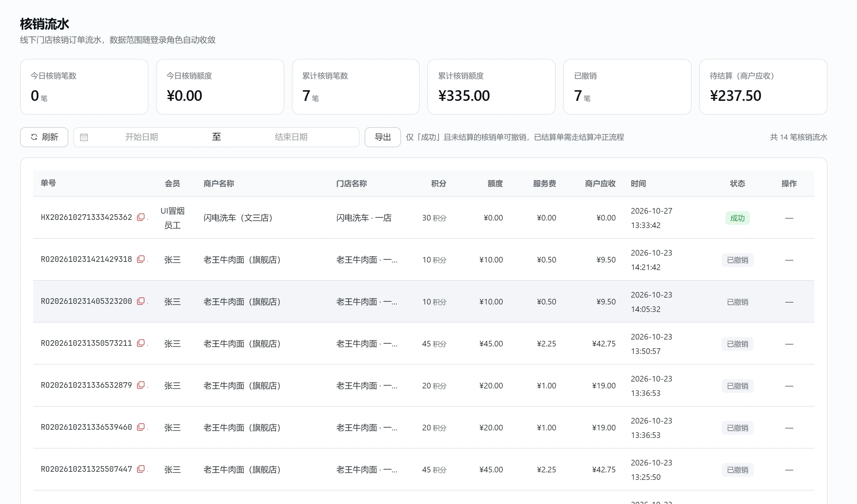Click the calendar icon in date range
Viewport: 857px width, 504px height.
pos(84,137)
